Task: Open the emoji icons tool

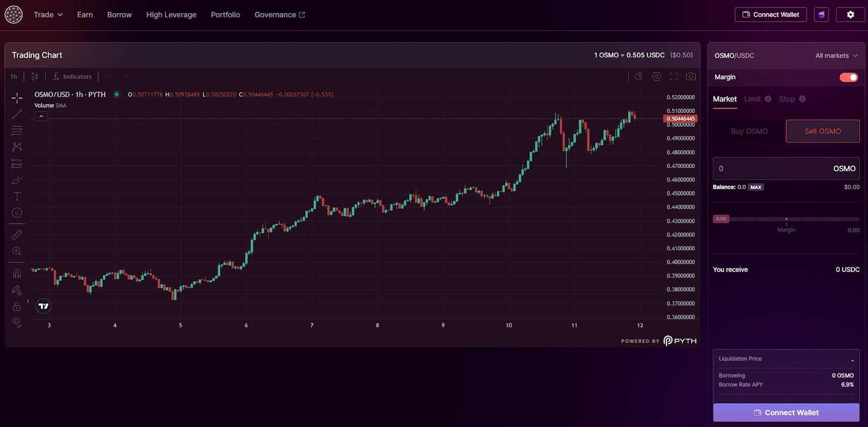Action: pyautogui.click(x=17, y=213)
